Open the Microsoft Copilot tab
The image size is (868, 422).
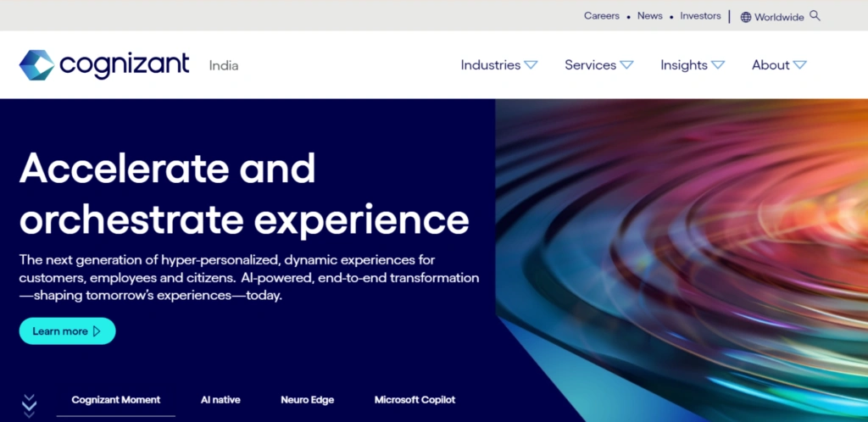coord(415,400)
